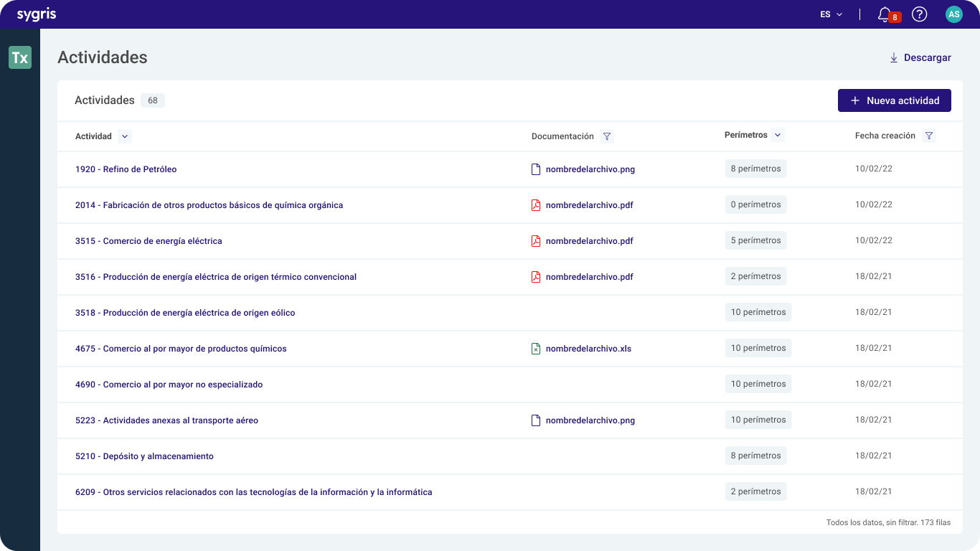
Task: Open 3516 - Producción de origen térmico convencional
Action: (216, 277)
